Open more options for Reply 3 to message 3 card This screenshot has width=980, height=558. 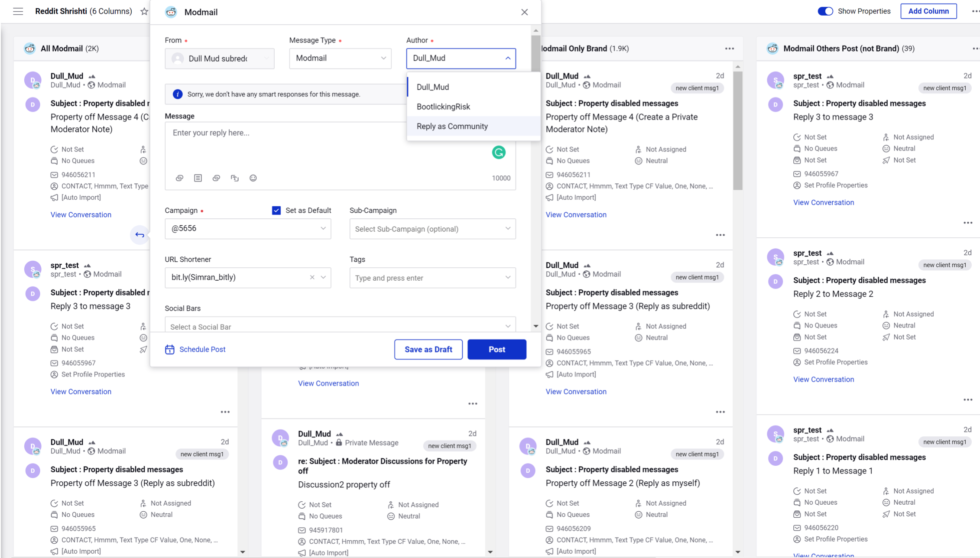point(968,223)
